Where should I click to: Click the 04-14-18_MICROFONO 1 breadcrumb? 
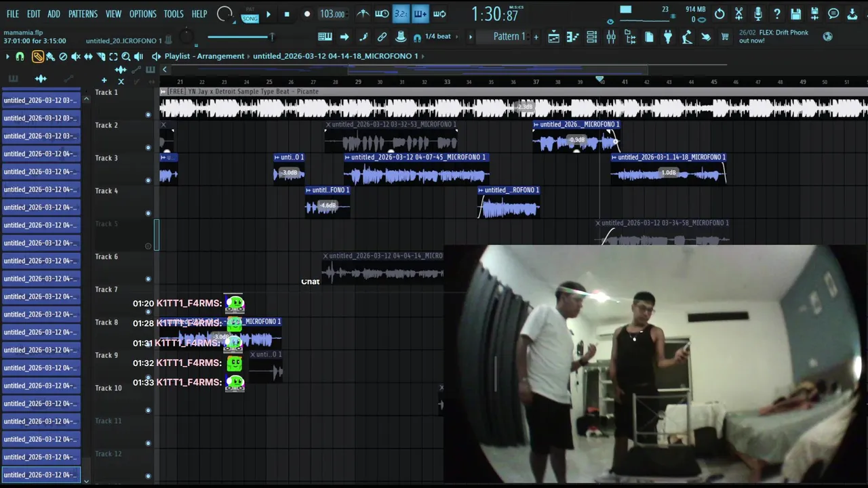coord(336,56)
